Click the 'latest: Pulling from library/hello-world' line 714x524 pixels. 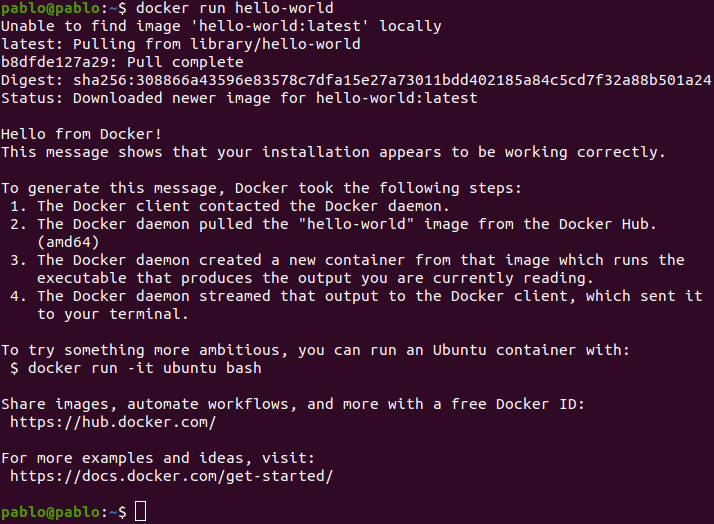point(180,44)
